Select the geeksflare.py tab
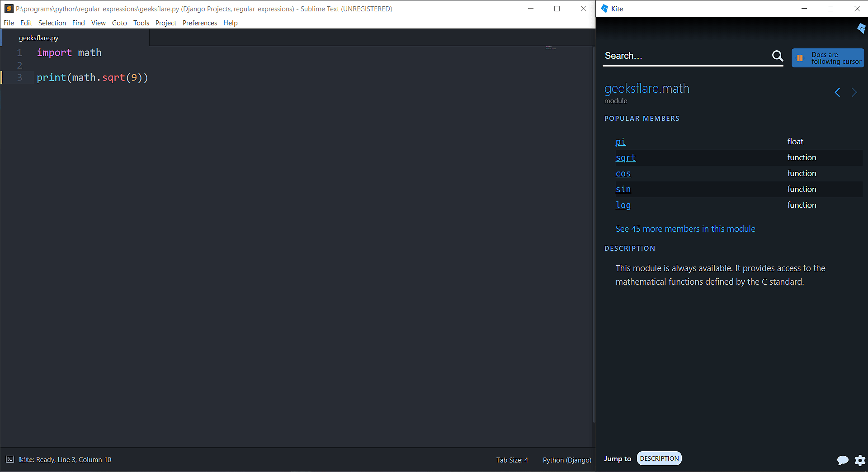This screenshot has width=868, height=472. coord(75,38)
